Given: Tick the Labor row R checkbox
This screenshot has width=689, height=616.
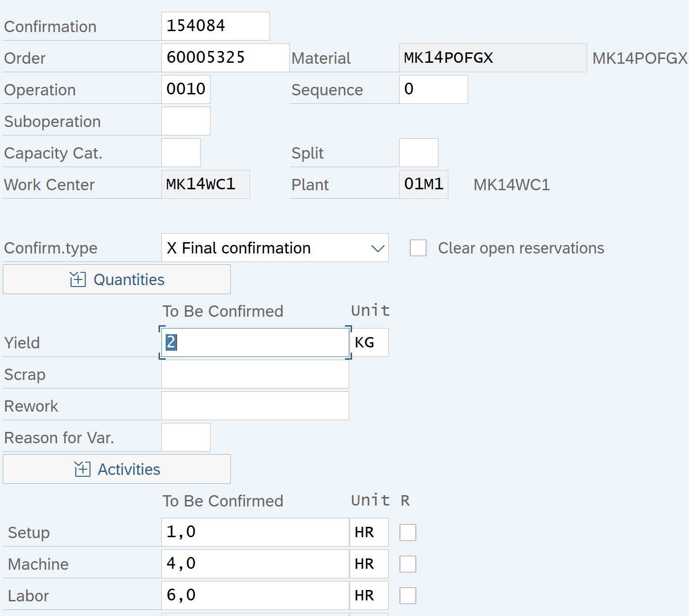Looking at the screenshot, I should (408, 596).
